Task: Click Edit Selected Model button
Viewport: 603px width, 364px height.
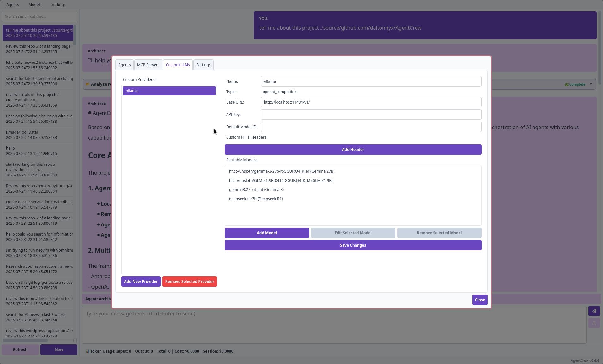Action: point(353,233)
